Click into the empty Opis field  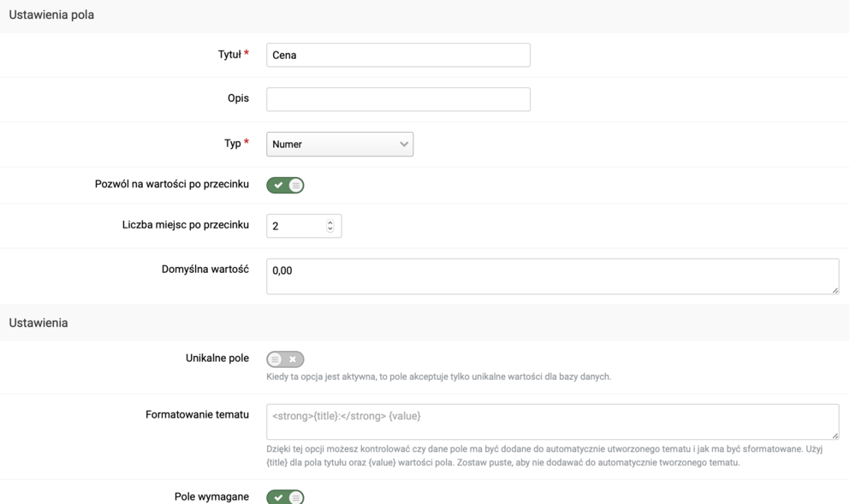(398, 99)
